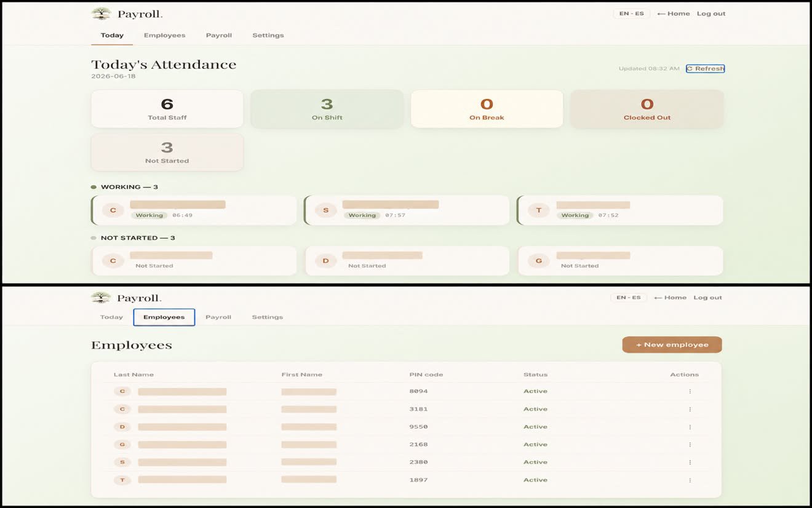The image size is (812, 508).
Task: Click the C avatar in PIN 8094 row
Action: coord(122,391)
